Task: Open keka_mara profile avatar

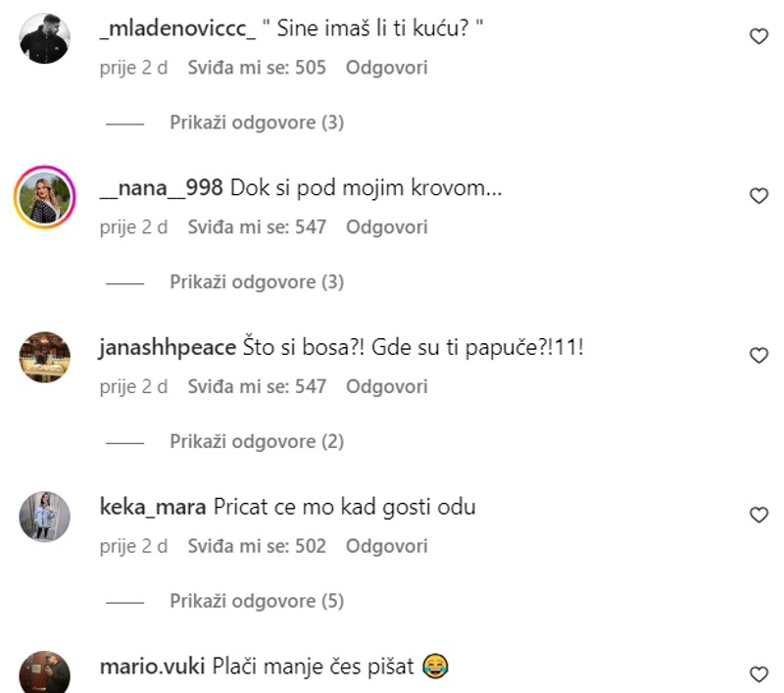Action: [44, 517]
